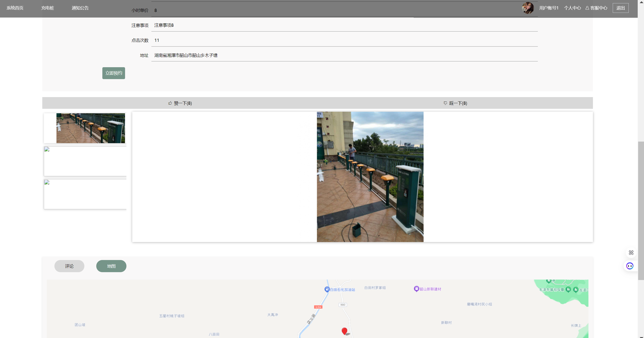Switch to the 地图 tab

coord(111,266)
